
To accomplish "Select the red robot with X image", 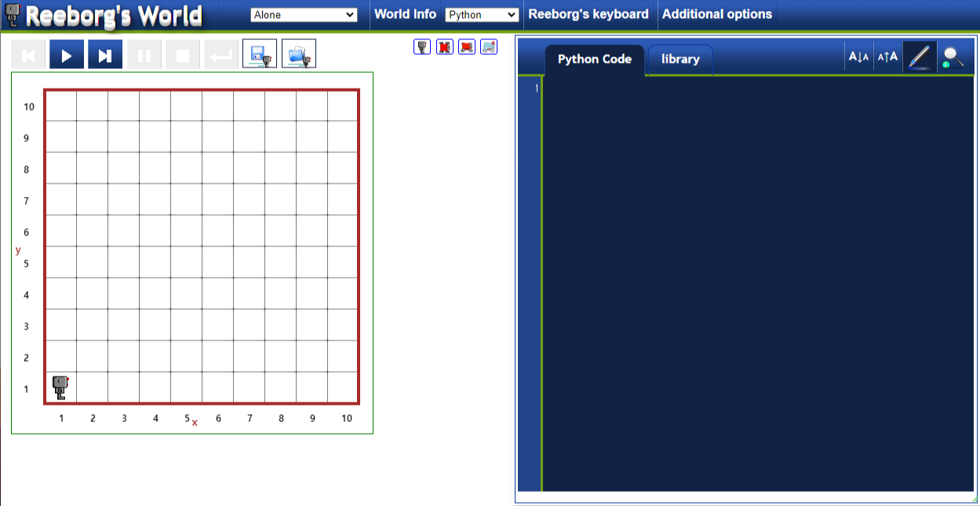I will (x=445, y=47).
